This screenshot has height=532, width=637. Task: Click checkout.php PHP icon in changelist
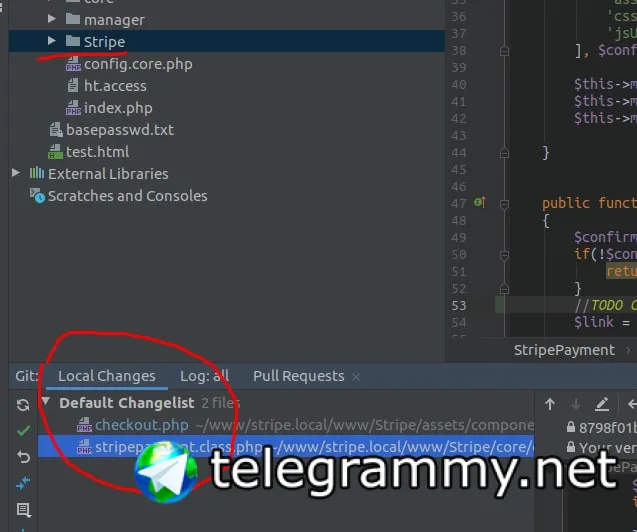[x=84, y=425]
